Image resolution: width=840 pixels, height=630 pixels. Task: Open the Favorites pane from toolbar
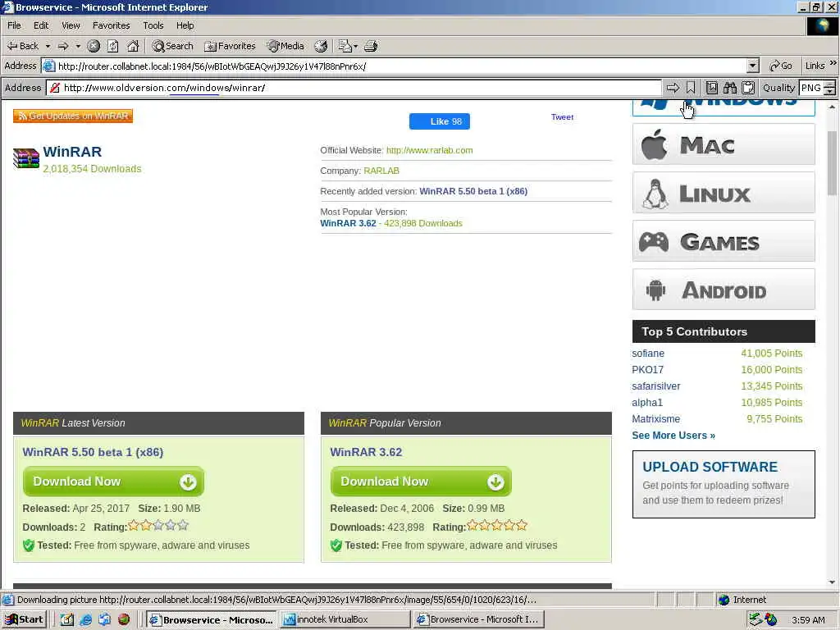pos(230,46)
